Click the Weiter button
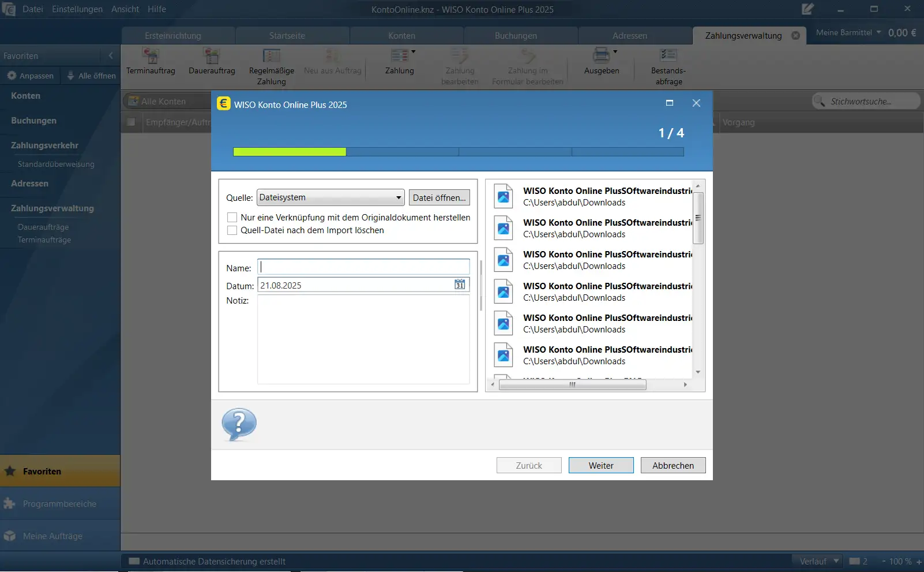The width and height of the screenshot is (924, 572). pyautogui.click(x=600, y=465)
